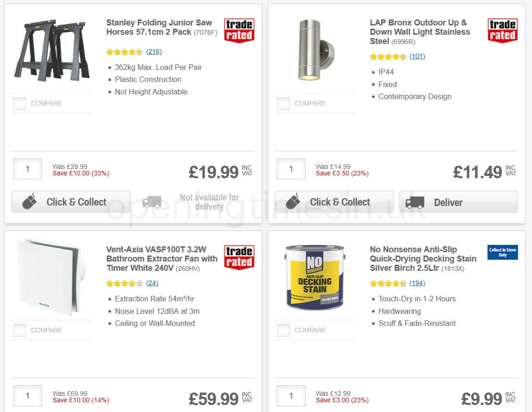The height and width of the screenshot is (412, 532).
Task: Click the Deliver button for LAP Bronx light
Action: point(458,202)
